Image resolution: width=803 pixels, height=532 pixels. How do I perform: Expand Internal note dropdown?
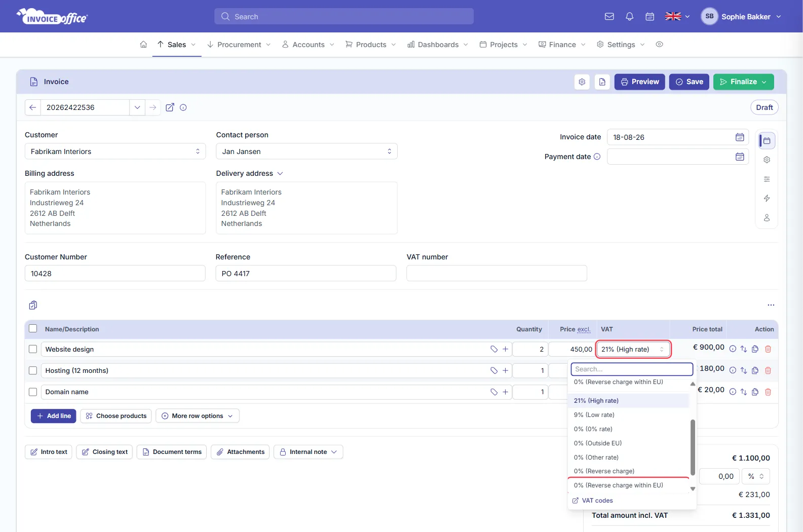click(308, 452)
